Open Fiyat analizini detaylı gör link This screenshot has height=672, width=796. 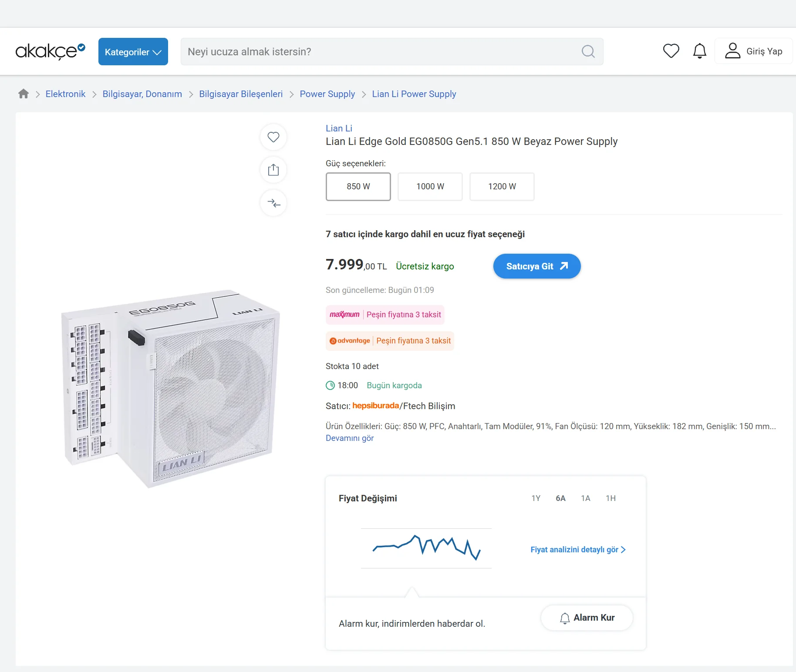point(578,550)
